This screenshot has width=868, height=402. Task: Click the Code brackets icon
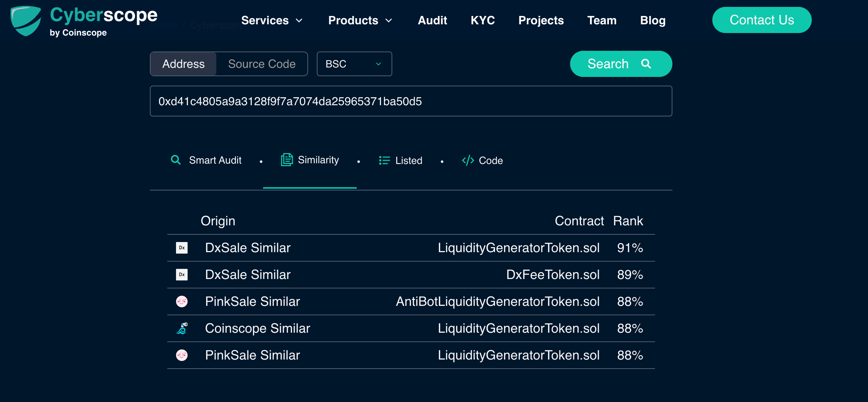[468, 160]
